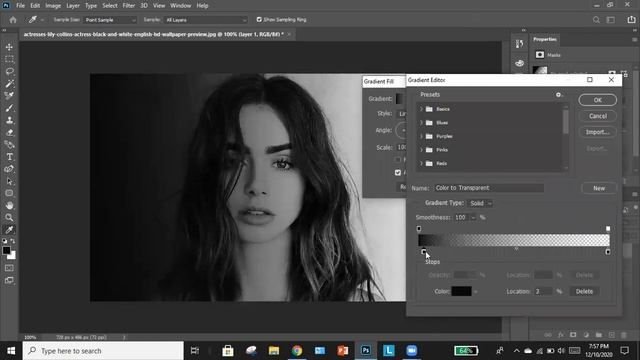
Task: Select the Eyedropper tool in toolbar
Action: (9, 230)
